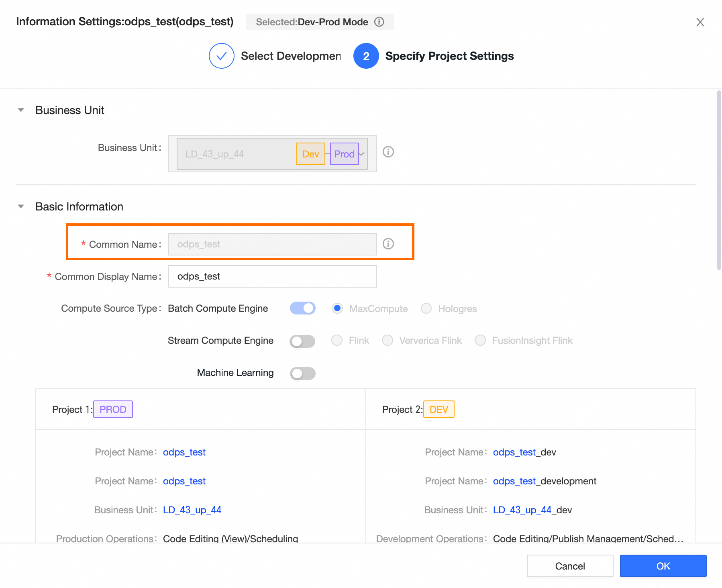Image resolution: width=722 pixels, height=588 pixels.
Task: Click the step 2 circle indicator
Action: click(366, 56)
